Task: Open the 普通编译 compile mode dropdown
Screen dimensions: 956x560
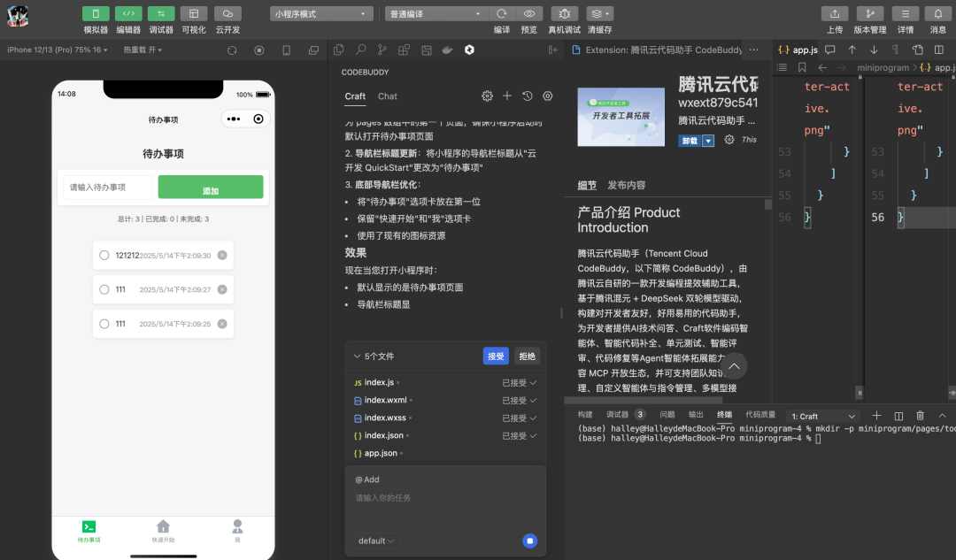Action: point(436,13)
